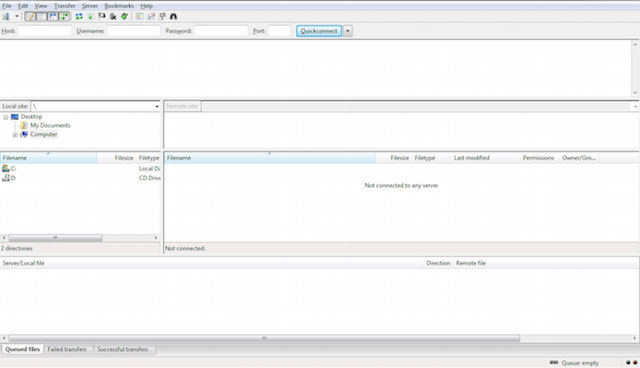Reconnect to the last server

[x=124, y=16]
